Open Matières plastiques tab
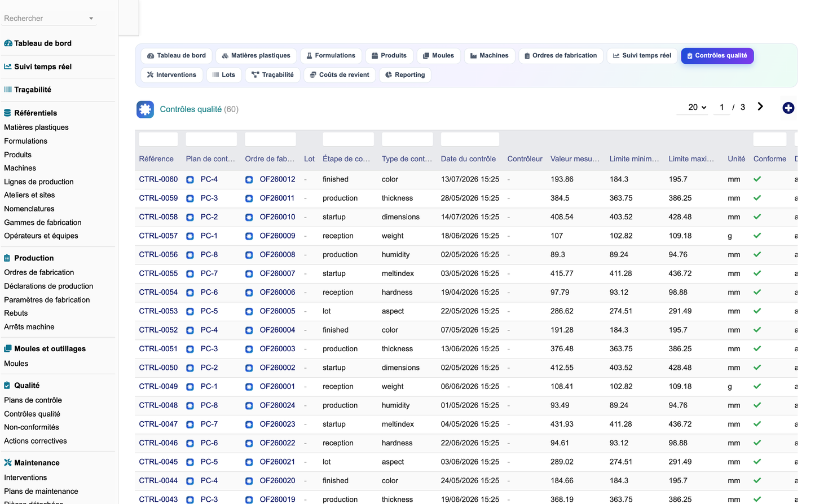 [x=256, y=56]
